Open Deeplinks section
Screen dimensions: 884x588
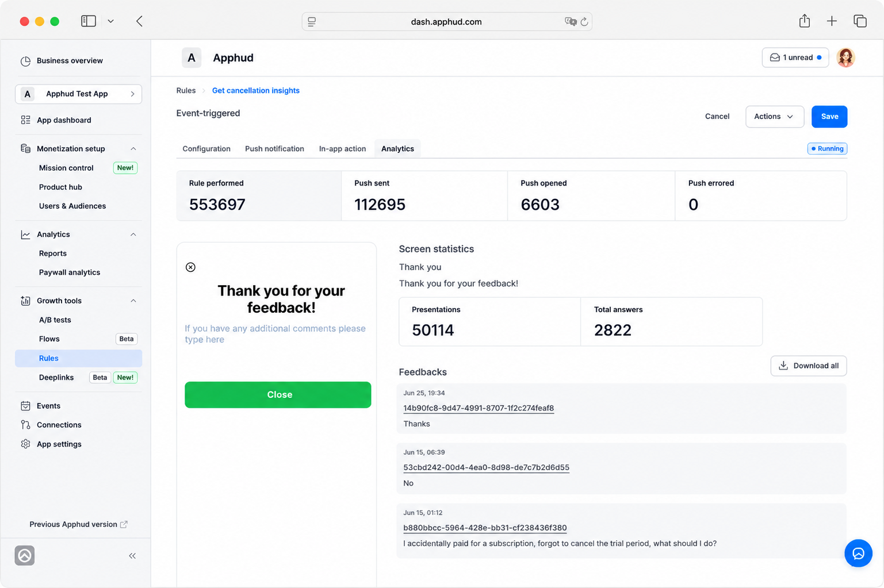click(x=56, y=378)
